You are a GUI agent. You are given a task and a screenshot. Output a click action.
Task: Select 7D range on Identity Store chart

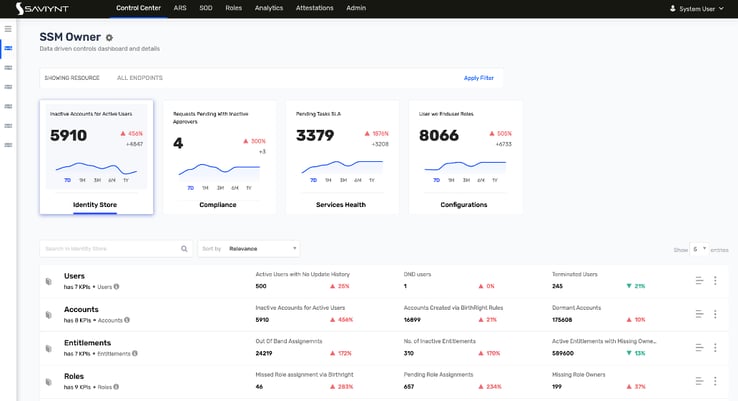coord(67,180)
